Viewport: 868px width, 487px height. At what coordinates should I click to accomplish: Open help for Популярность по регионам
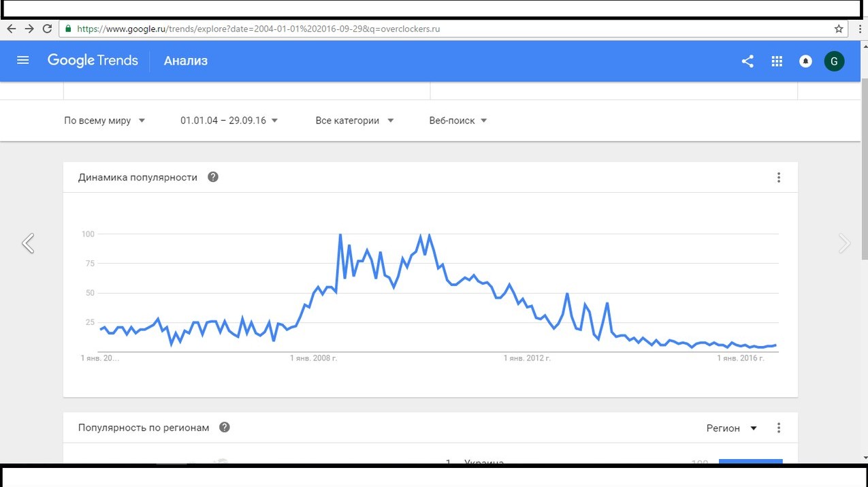pyautogui.click(x=225, y=428)
